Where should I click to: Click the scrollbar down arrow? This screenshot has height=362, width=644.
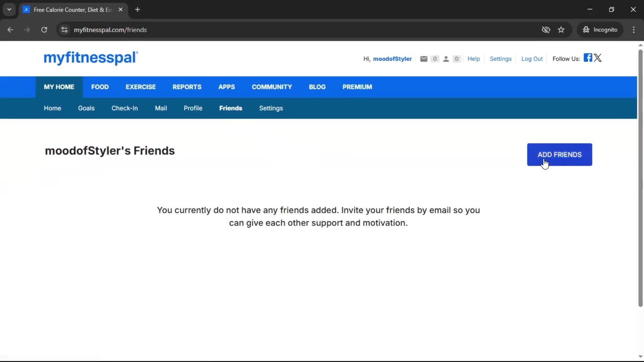click(640, 357)
